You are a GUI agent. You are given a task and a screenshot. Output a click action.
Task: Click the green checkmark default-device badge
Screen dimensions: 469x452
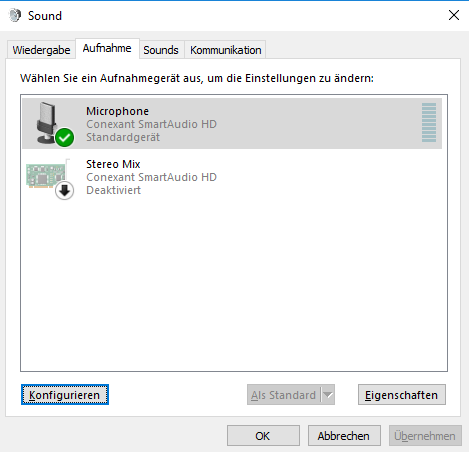[x=64, y=137]
